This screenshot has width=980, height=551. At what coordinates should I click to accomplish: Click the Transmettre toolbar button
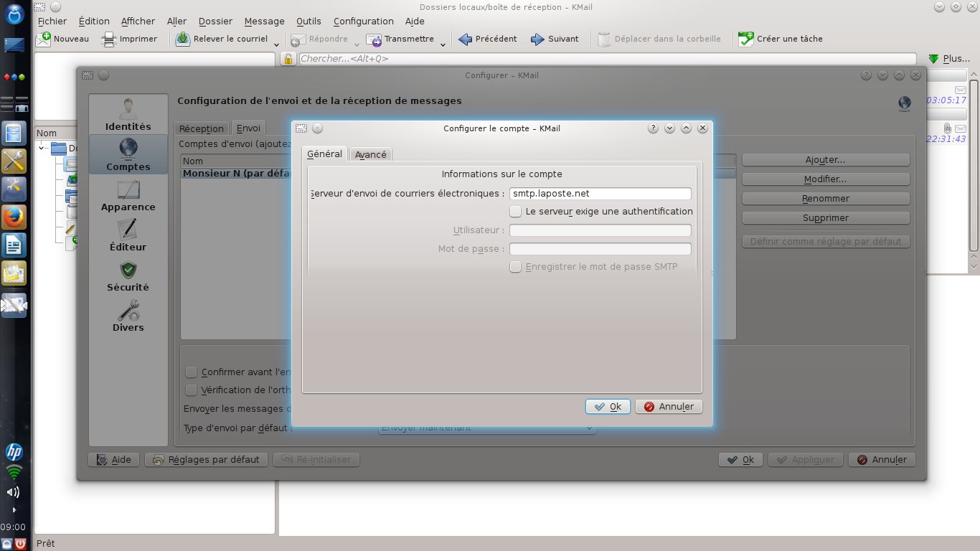[400, 39]
